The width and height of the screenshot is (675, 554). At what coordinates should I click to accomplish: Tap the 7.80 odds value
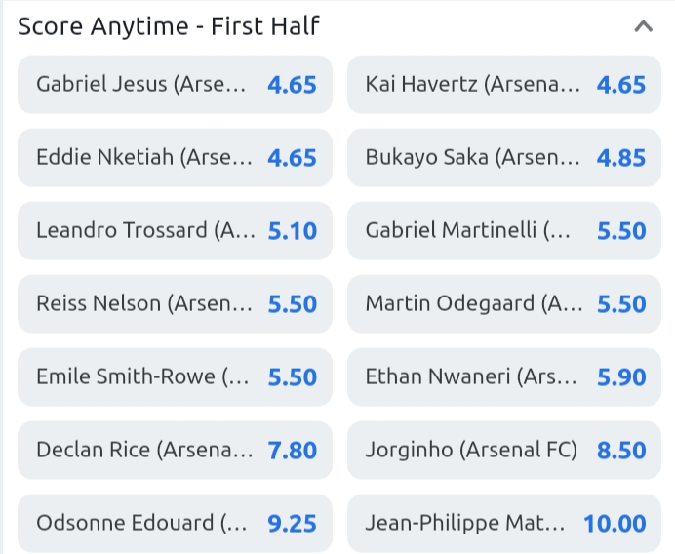point(292,450)
